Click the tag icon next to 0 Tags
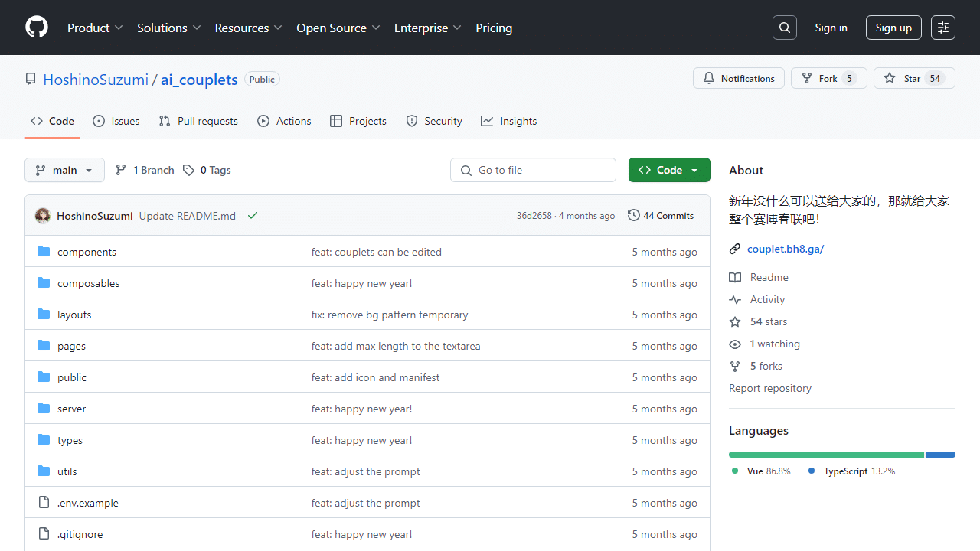Image resolution: width=980 pixels, height=551 pixels. click(x=188, y=170)
